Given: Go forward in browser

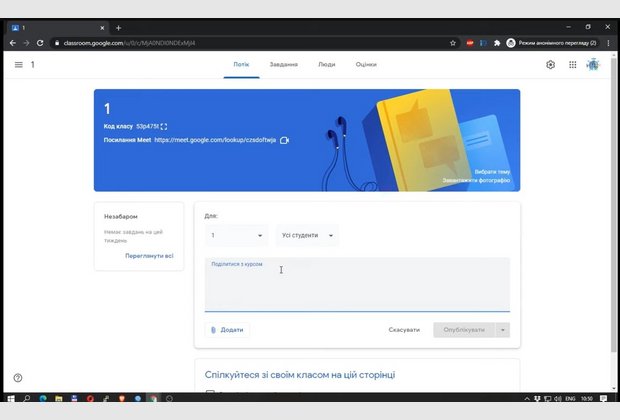Looking at the screenshot, I should pos(26,43).
